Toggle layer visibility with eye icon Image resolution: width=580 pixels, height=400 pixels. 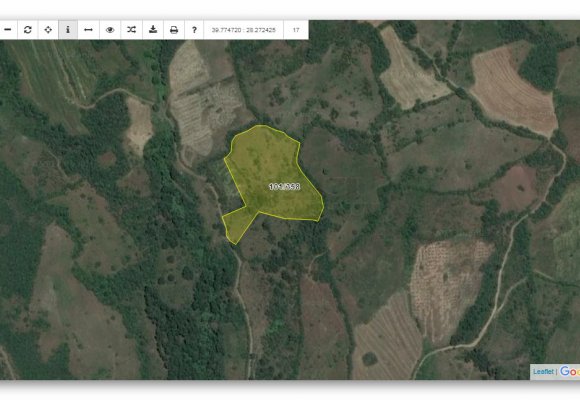[x=110, y=30]
